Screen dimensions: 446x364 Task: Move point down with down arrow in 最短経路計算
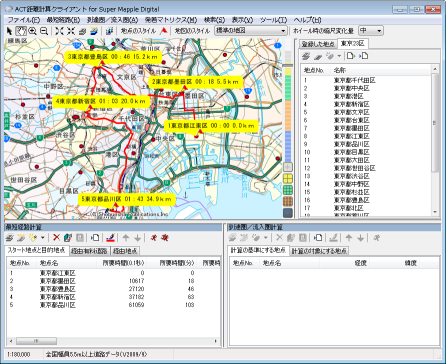click(x=137, y=238)
